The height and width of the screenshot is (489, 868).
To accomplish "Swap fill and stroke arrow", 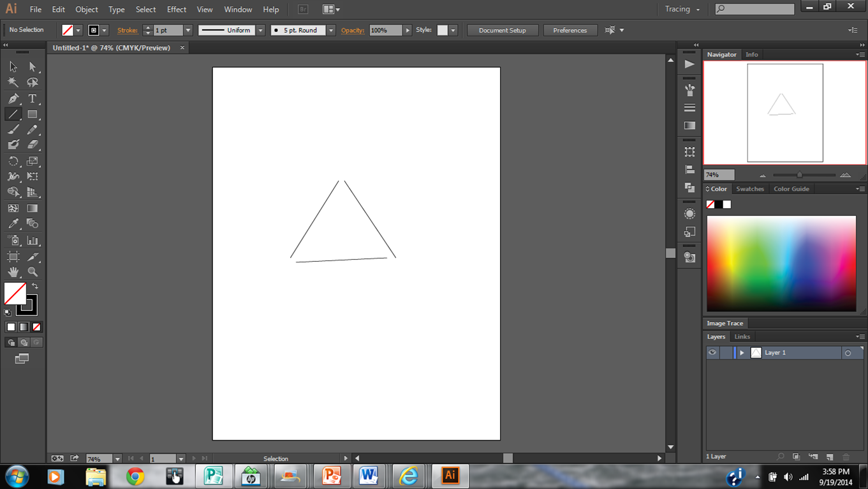I will 35,286.
